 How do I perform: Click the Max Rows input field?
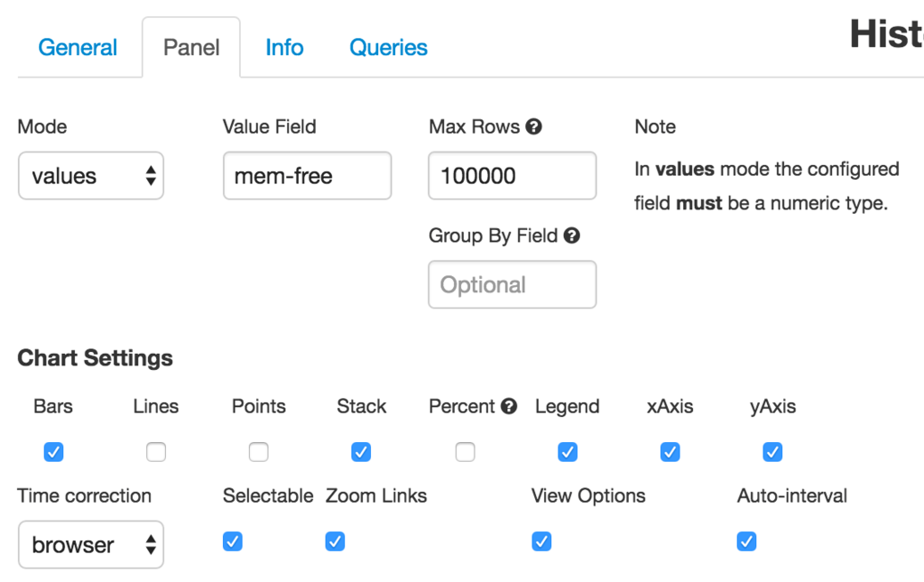(513, 176)
